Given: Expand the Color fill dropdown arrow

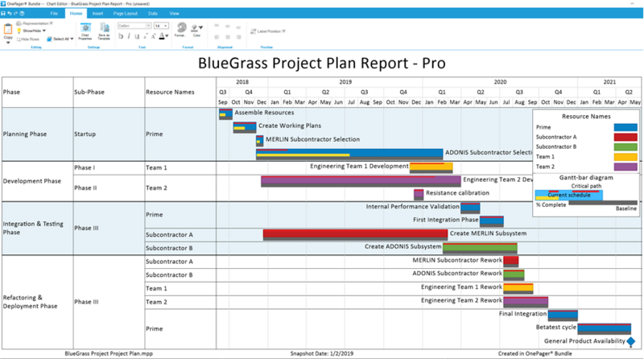Looking at the screenshot, I should tap(200, 27).
